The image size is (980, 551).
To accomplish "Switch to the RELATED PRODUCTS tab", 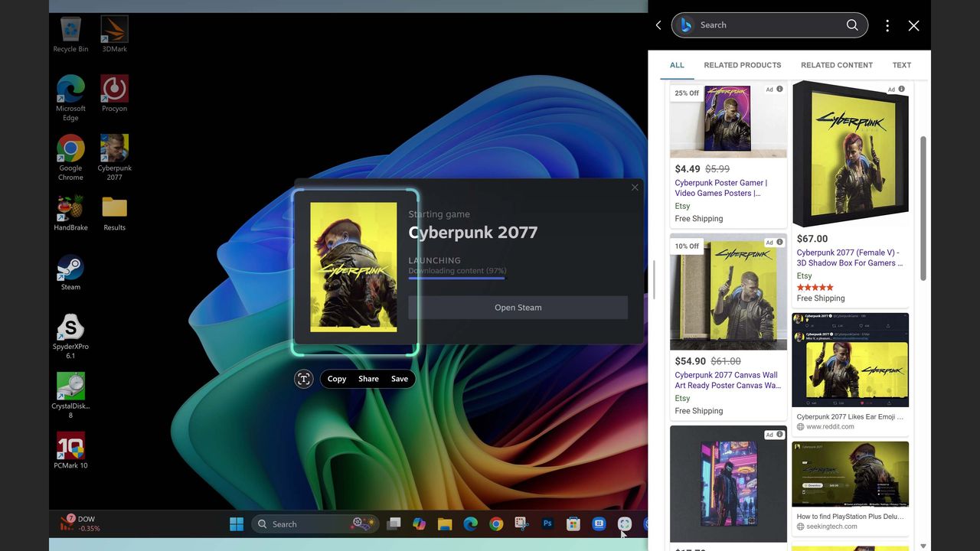I will (x=743, y=65).
